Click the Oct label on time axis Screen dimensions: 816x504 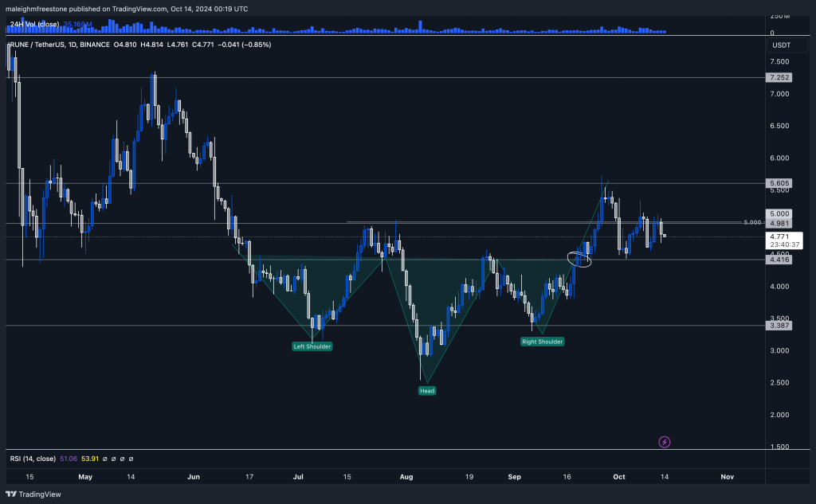[619, 477]
